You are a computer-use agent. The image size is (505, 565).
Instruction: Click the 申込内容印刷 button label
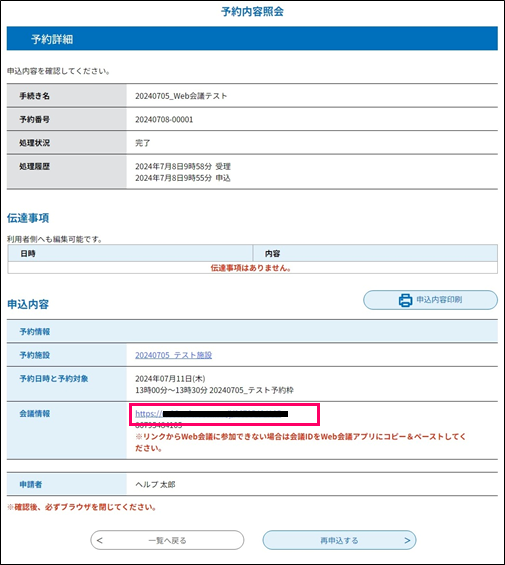pyautogui.click(x=439, y=300)
